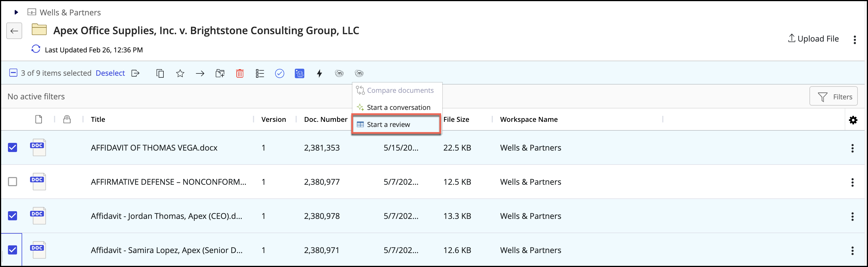
Task: Click the blue circled checkmark icon
Action: (279, 73)
